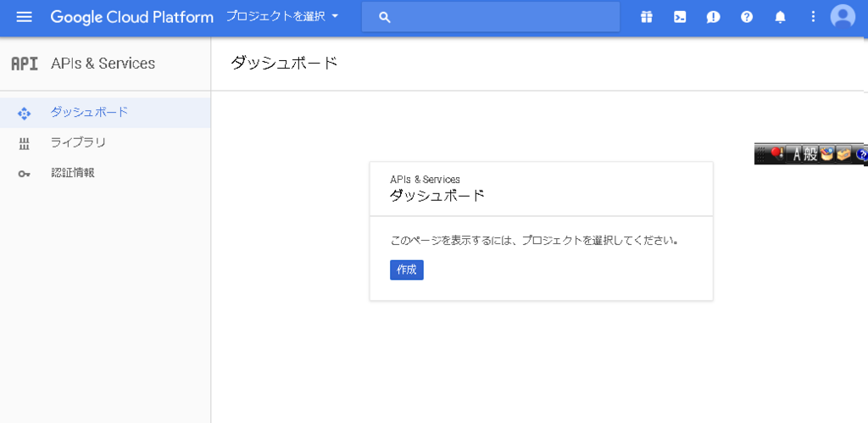Click the Google Cloud Platform logo text
Screen dimensions: 868x423
coord(131,17)
